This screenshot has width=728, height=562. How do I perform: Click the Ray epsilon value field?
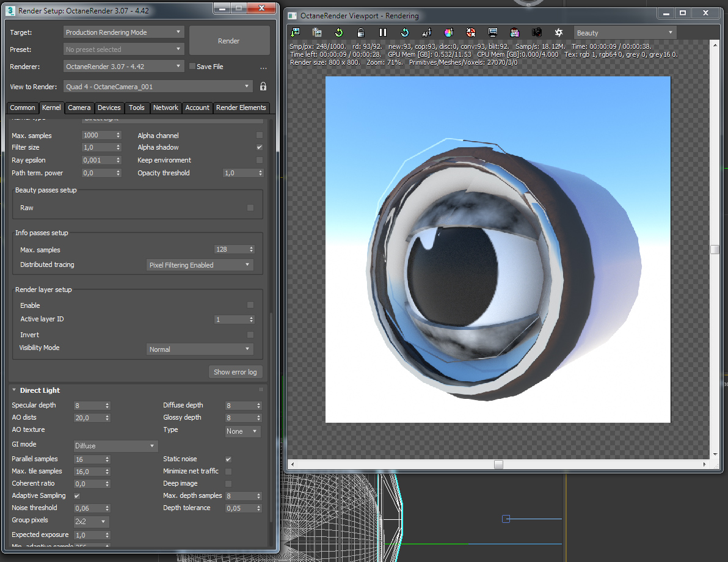point(98,160)
